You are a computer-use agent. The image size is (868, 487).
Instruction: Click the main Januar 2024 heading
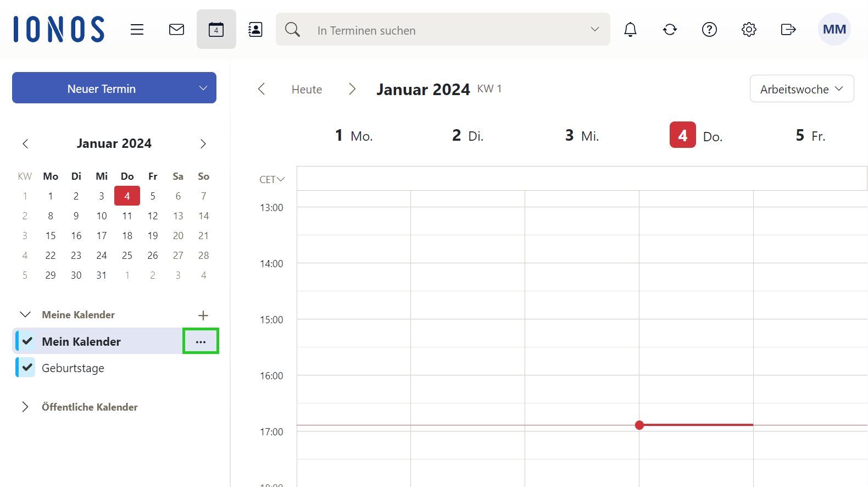click(423, 89)
